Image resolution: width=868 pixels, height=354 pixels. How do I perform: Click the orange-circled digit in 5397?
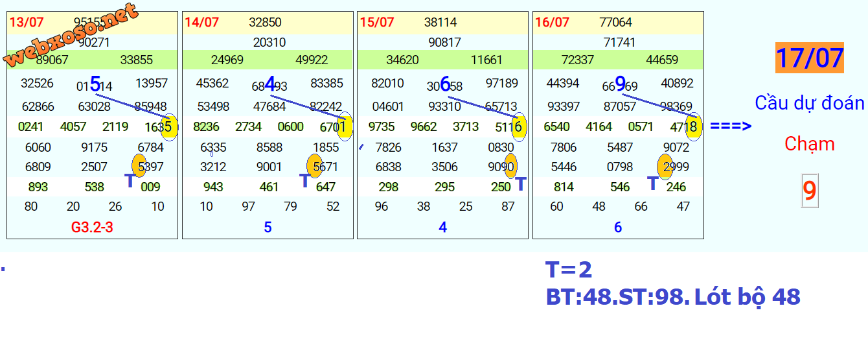coord(139,167)
